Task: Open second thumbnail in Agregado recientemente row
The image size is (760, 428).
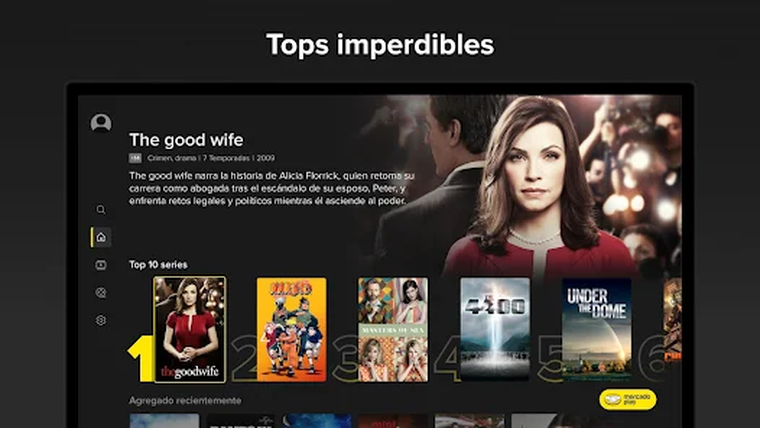Action: click(240, 421)
